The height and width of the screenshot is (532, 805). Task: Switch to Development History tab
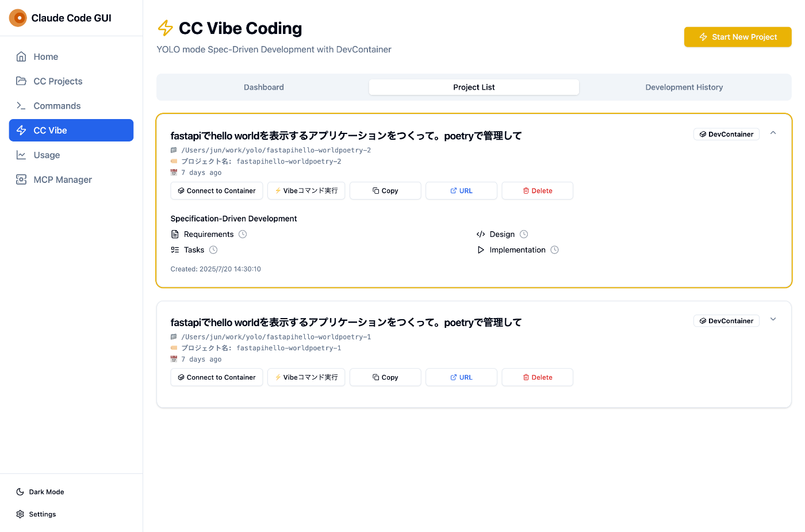point(684,87)
